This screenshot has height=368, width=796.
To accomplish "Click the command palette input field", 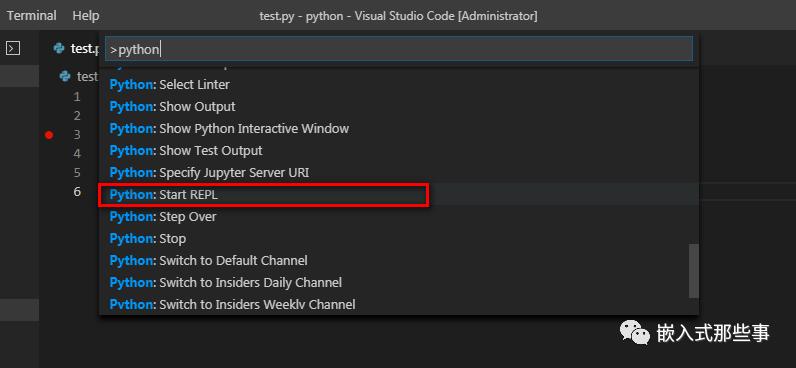I will point(399,49).
